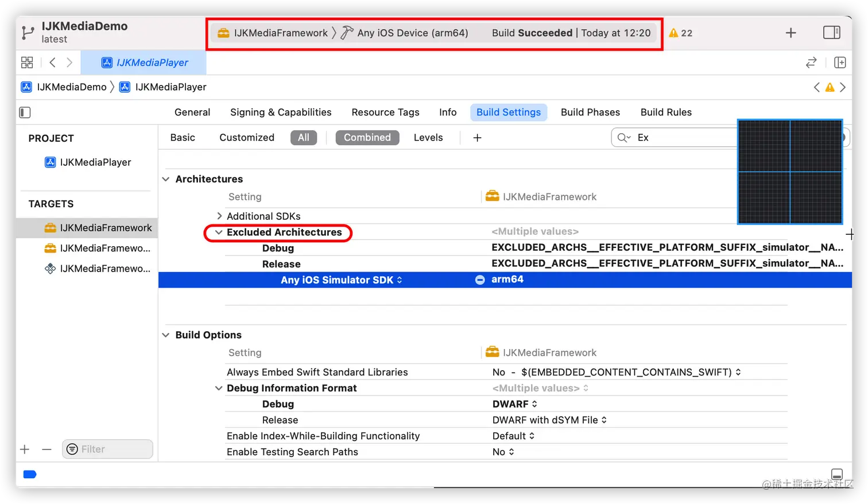Open the Build Phases tab
This screenshot has height=504, width=868.
590,113
